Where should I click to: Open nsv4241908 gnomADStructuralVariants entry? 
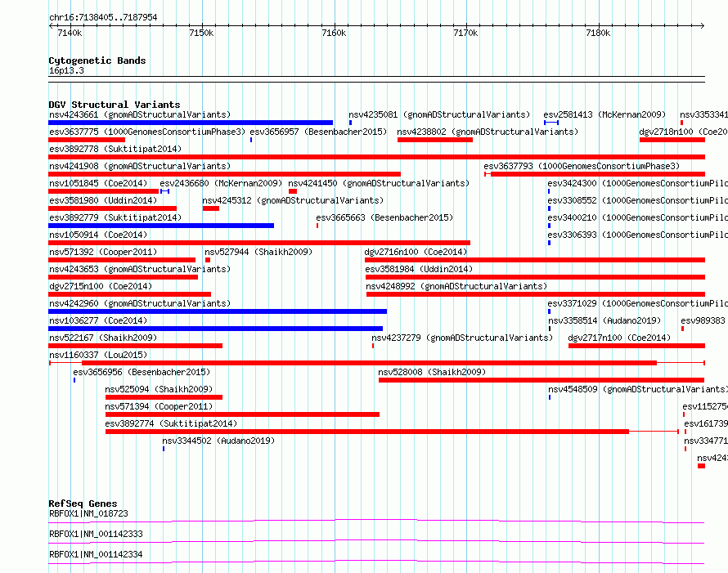point(140,166)
